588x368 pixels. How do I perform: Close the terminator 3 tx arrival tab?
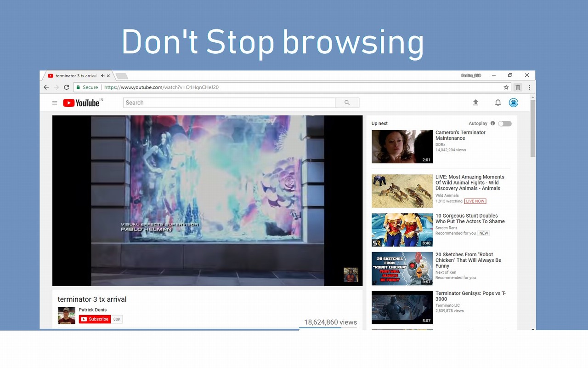[x=108, y=76]
